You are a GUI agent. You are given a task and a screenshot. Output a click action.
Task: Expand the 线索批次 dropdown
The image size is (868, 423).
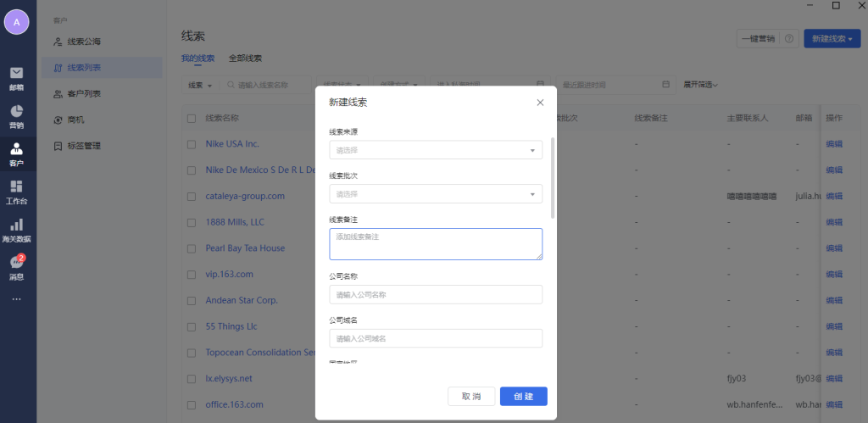(x=436, y=194)
